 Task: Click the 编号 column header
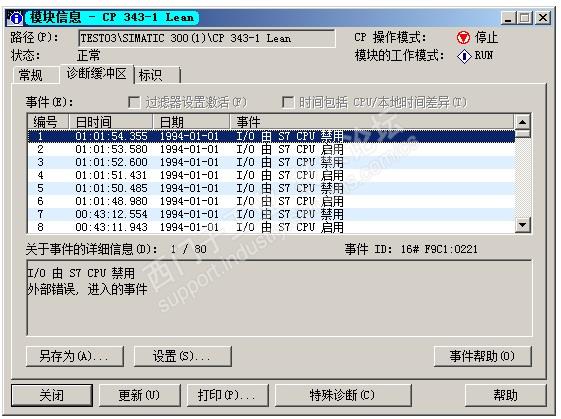pos(48,122)
